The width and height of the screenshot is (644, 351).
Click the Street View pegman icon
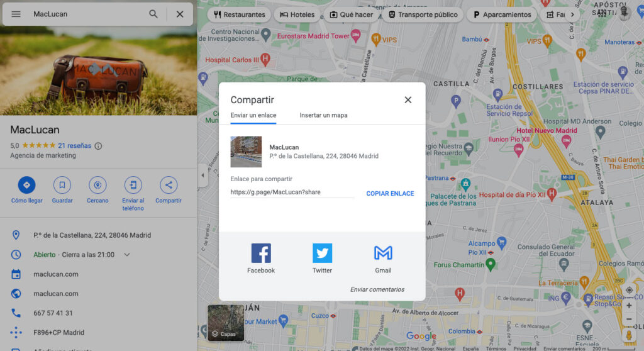point(629,335)
